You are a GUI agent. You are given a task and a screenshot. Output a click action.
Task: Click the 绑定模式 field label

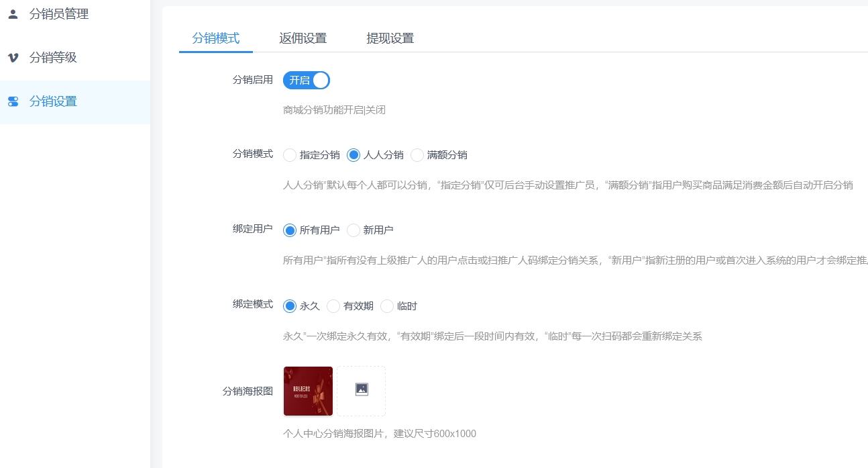click(253, 304)
